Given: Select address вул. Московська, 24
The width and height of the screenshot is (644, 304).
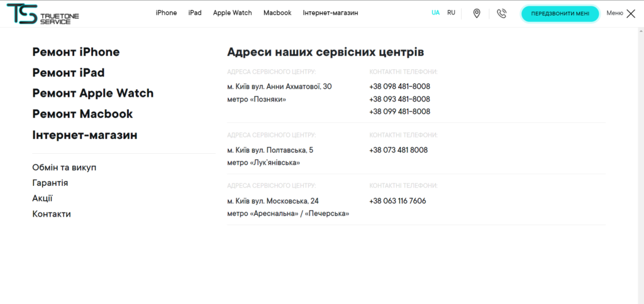Looking at the screenshot, I should point(273,201).
